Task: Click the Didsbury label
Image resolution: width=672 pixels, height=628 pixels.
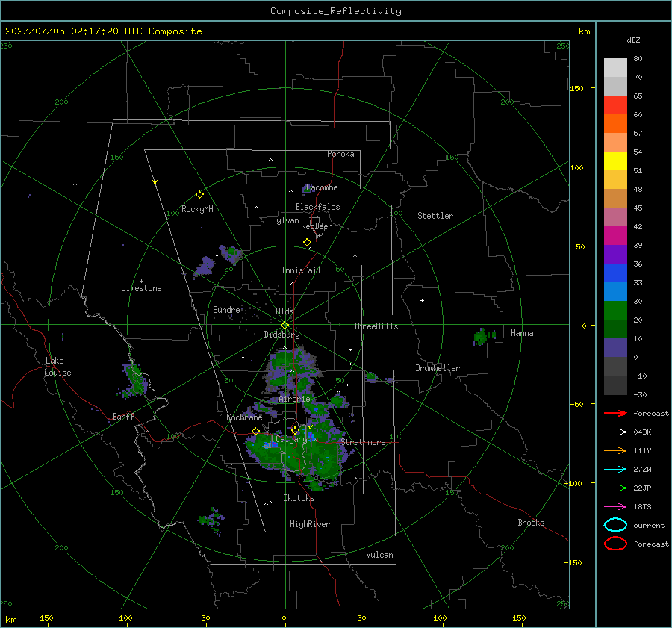Action: tap(281, 335)
